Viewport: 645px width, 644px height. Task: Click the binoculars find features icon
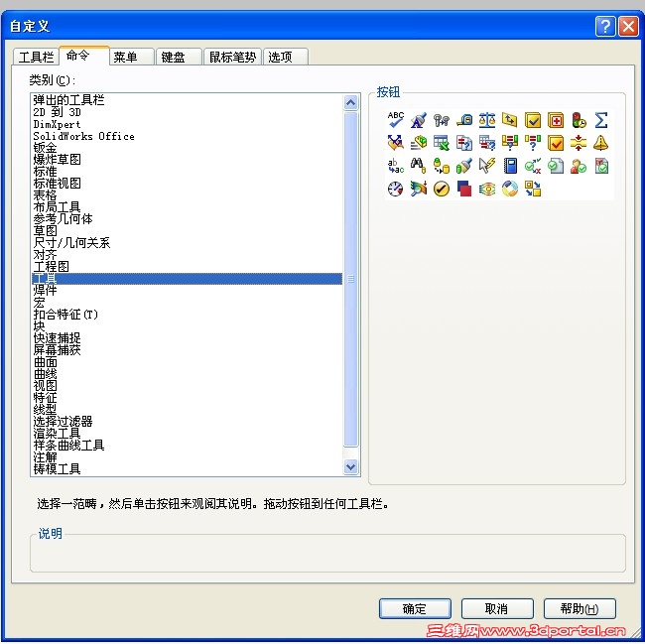(419, 166)
